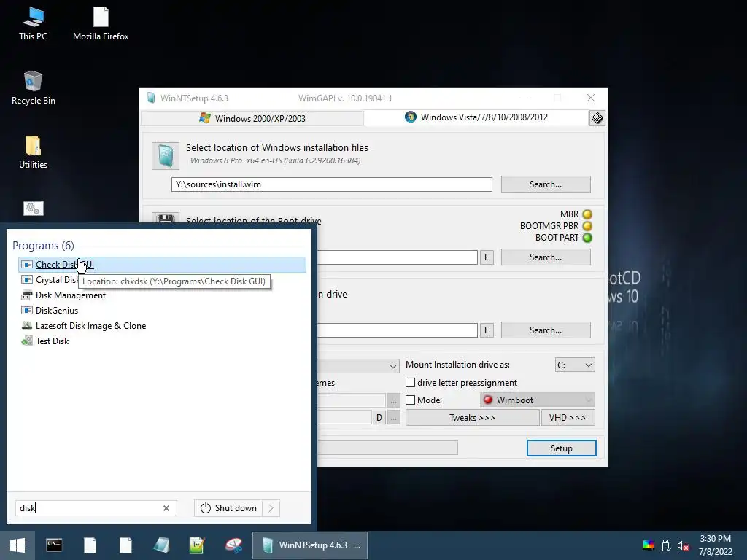Image resolution: width=747 pixels, height=560 pixels.
Task: Open the blue book taskbar icon
Action: (x=161, y=545)
